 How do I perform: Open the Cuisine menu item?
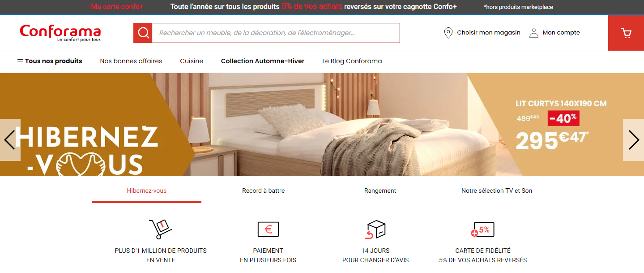tap(192, 61)
